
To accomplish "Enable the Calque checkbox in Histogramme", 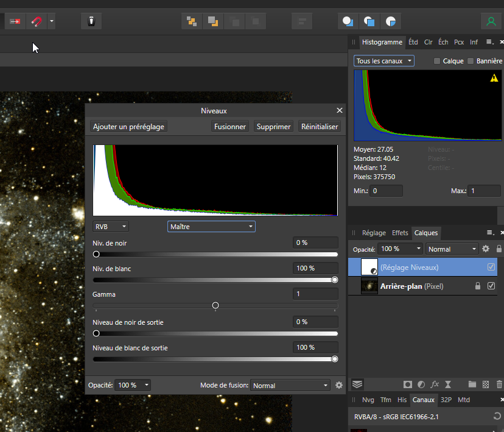I will (437, 61).
